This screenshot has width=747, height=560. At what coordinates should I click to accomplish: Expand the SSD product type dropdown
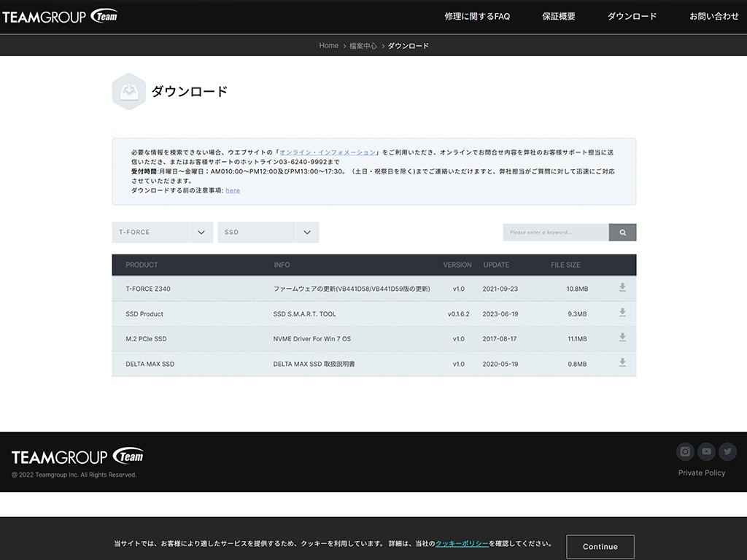click(x=268, y=232)
